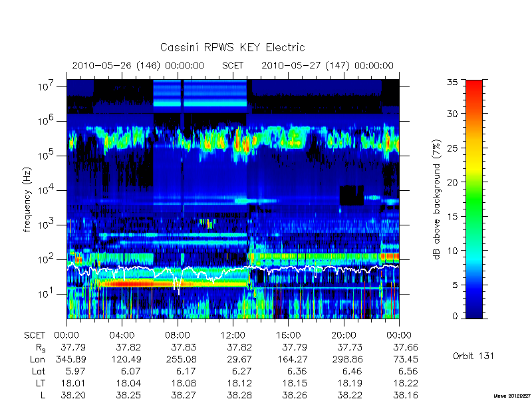
Task: Click the spectrogram plot area
Action: (x=233, y=199)
